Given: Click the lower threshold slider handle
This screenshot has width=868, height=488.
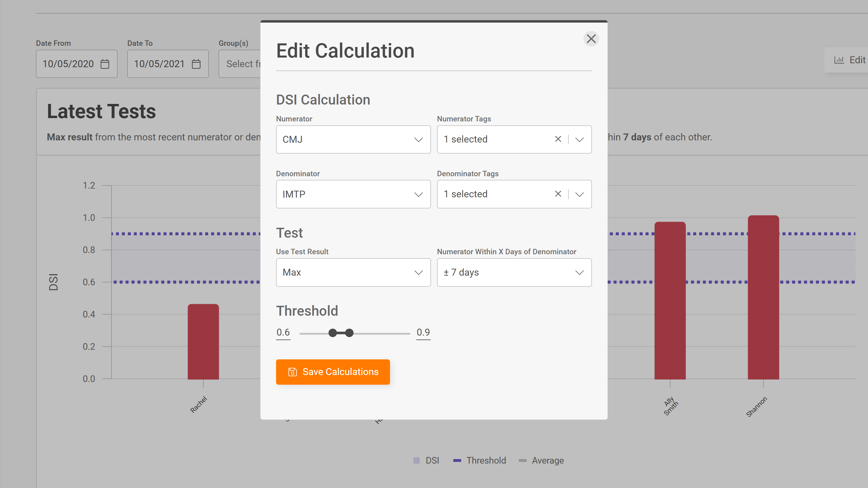Looking at the screenshot, I should (332, 333).
